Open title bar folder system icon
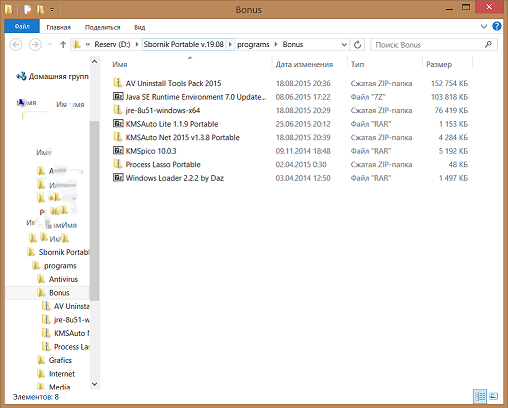Screen dimensions: 508x408 coord(8,9)
